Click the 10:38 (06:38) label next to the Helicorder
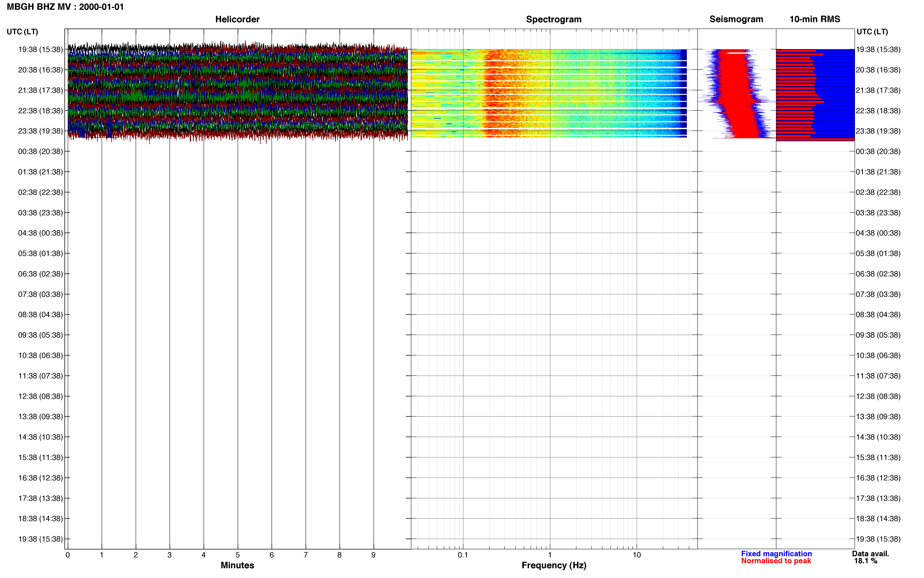Image resolution: width=924 pixels, height=578 pixels. pos(41,356)
